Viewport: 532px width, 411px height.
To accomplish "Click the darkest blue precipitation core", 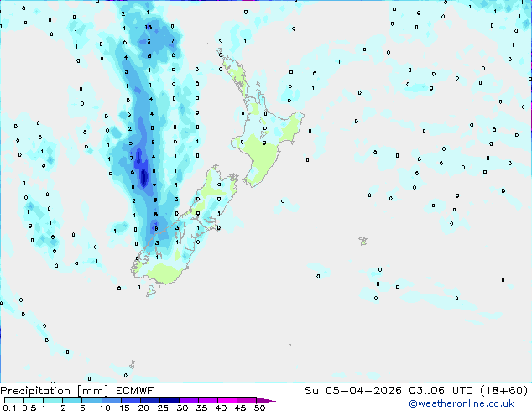I will (143, 177).
